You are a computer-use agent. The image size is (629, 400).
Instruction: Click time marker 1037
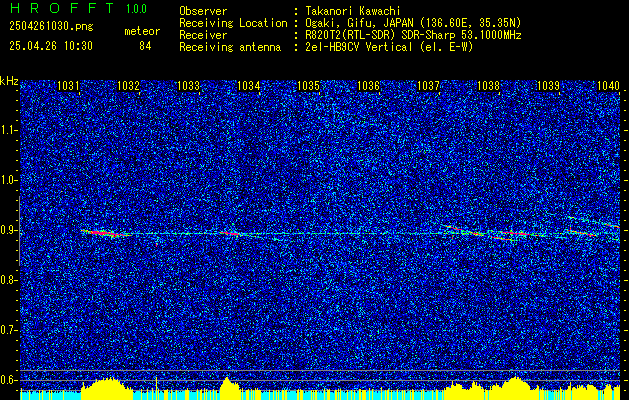[x=428, y=86]
